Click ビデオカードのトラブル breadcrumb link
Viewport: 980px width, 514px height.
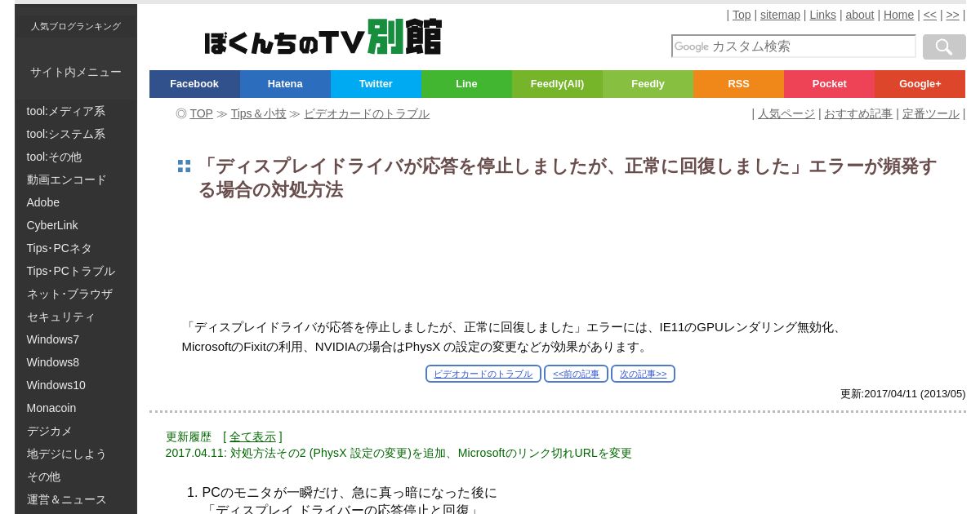pos(367,113)
